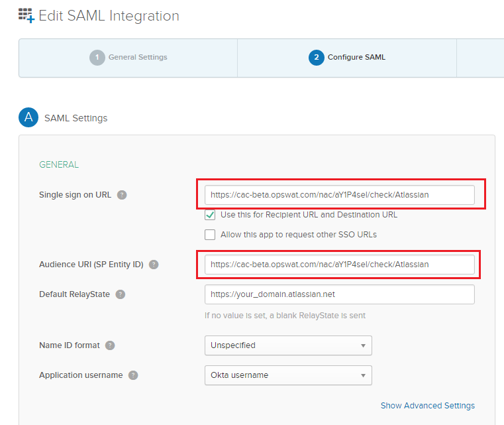This screenshot has width=504, height=425.
Task: Click help icon beside Name ID format
Action: pos(110,345)
